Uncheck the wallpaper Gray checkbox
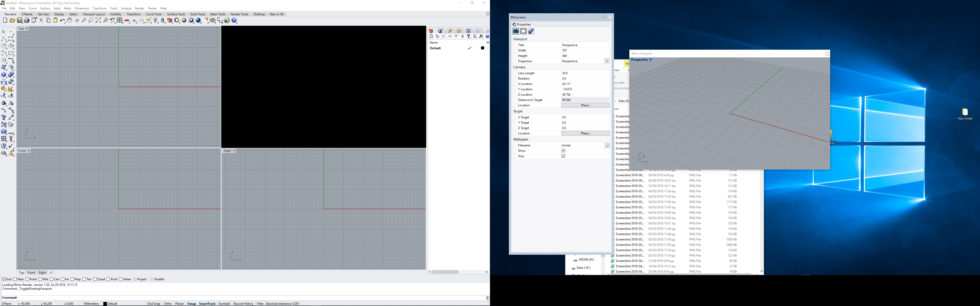Viewport: 980px width, 306px height. pyautogui.click(x=563, y=156)
